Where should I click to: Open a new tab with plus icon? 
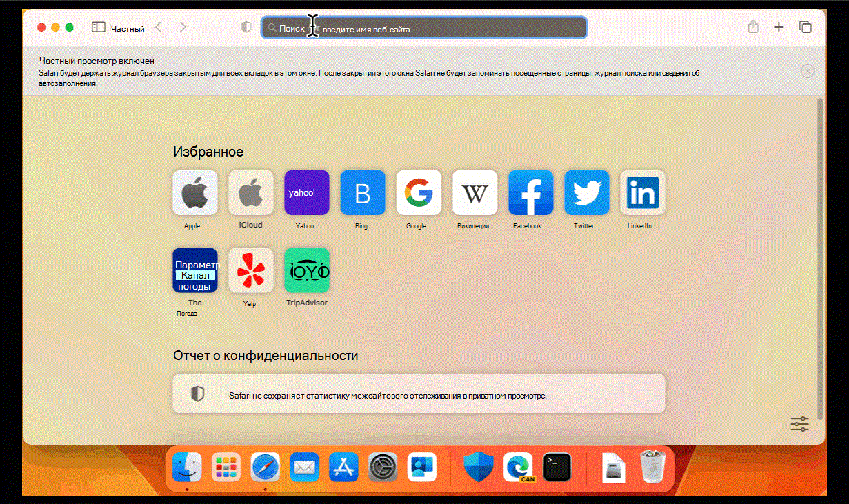click(x=779, y=28)
